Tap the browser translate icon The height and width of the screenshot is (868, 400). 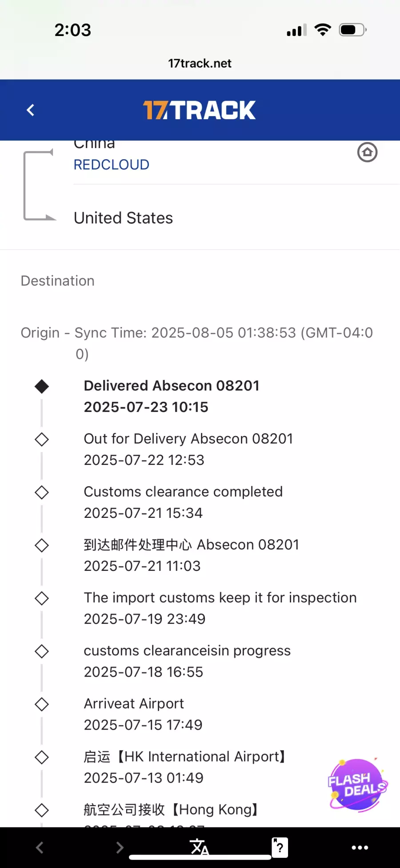coord(199,847)
